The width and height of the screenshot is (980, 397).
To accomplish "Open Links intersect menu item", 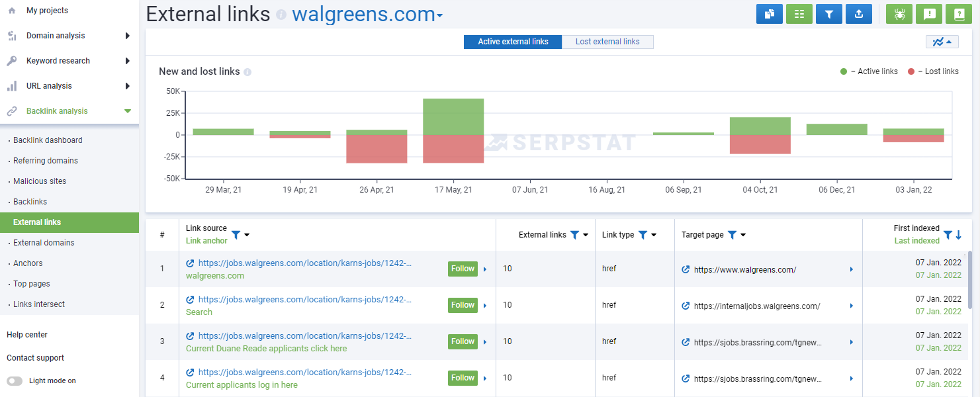I will (39, 304).
